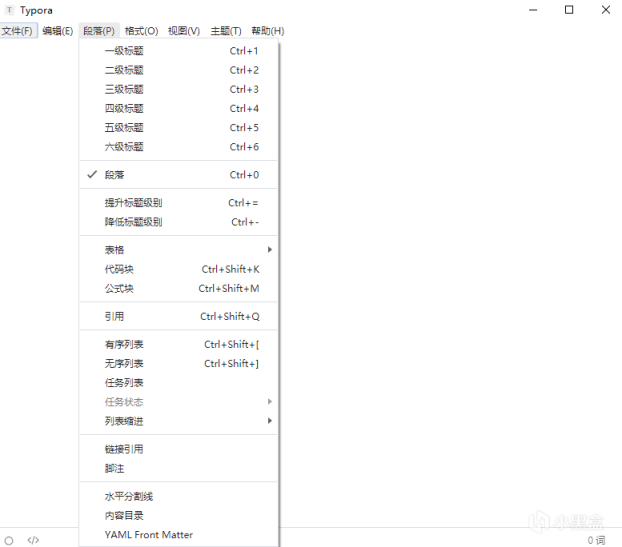622x547 pixels.
Task: Expand the 表格 submenu
Action: point(179,250)
